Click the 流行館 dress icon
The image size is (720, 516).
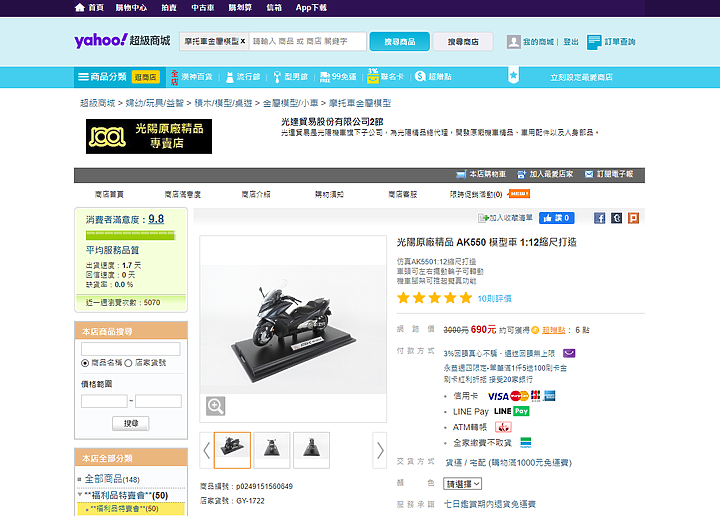[x=230, y=77]
